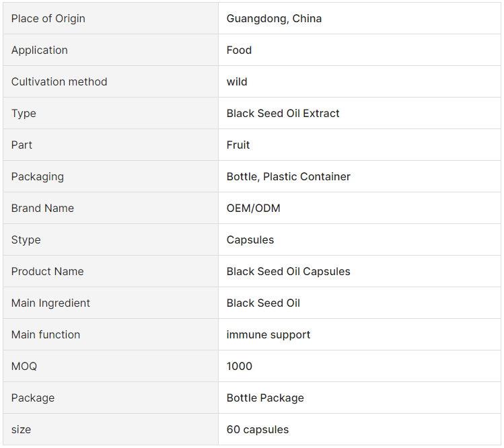Click the Stype row label
Image resolution: width=504 pixels, height=448 pixels.
point(26,239)
